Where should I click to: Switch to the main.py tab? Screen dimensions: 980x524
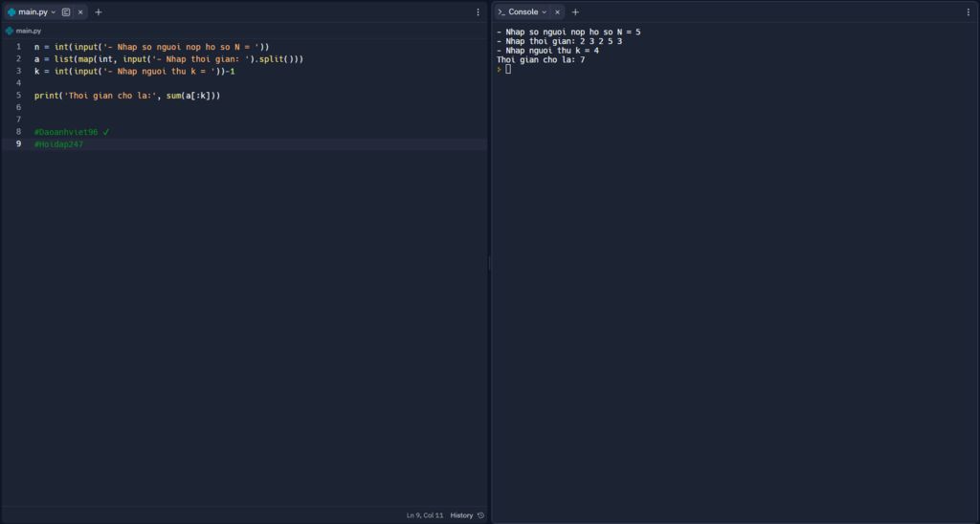[33, 12]
